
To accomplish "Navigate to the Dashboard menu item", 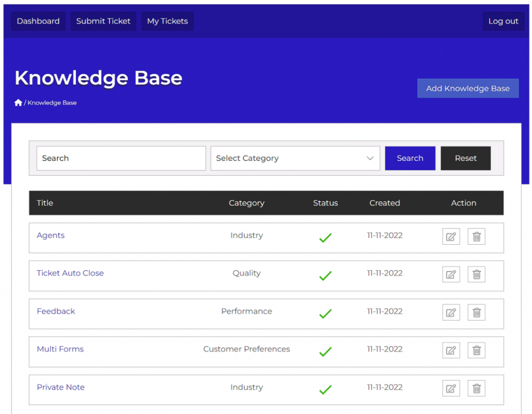I will [x=38, y=21].
